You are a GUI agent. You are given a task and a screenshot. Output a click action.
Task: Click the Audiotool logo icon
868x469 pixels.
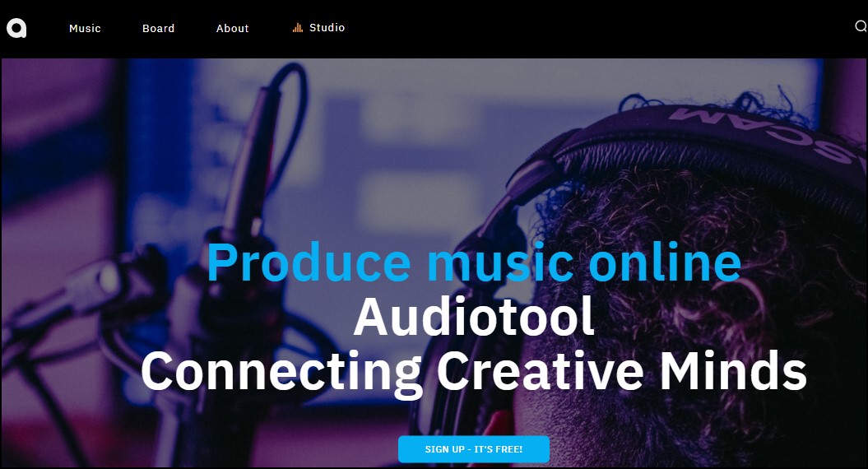16,28
